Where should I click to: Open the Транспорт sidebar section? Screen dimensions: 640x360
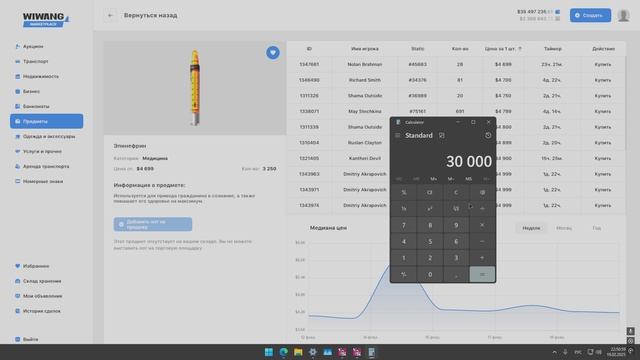click(32, 61)
